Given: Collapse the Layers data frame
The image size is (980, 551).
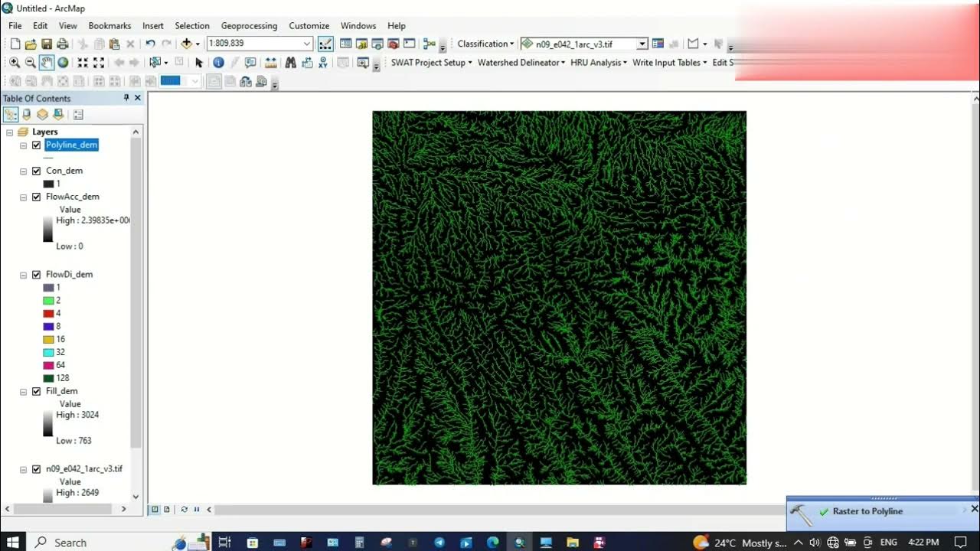Looking at the screenshot, I should 10,132.
